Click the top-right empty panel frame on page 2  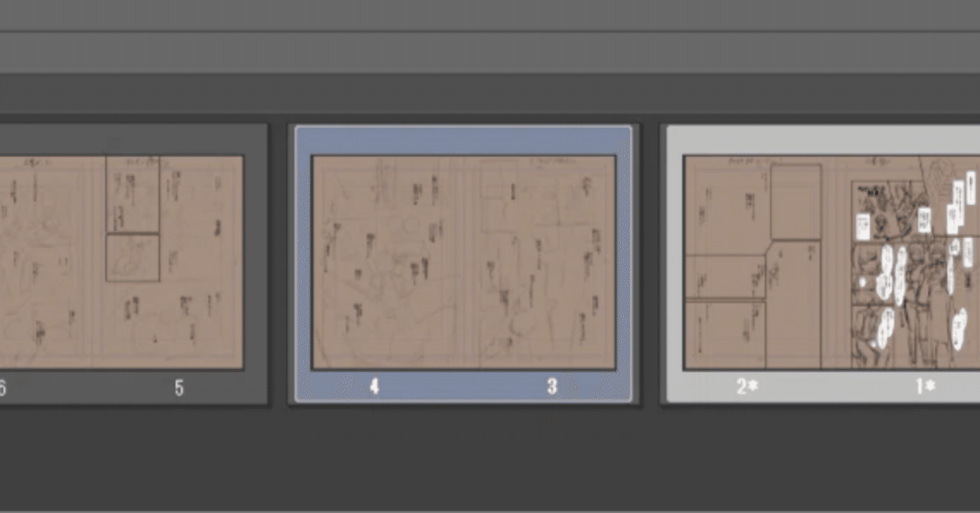point(795,202)
